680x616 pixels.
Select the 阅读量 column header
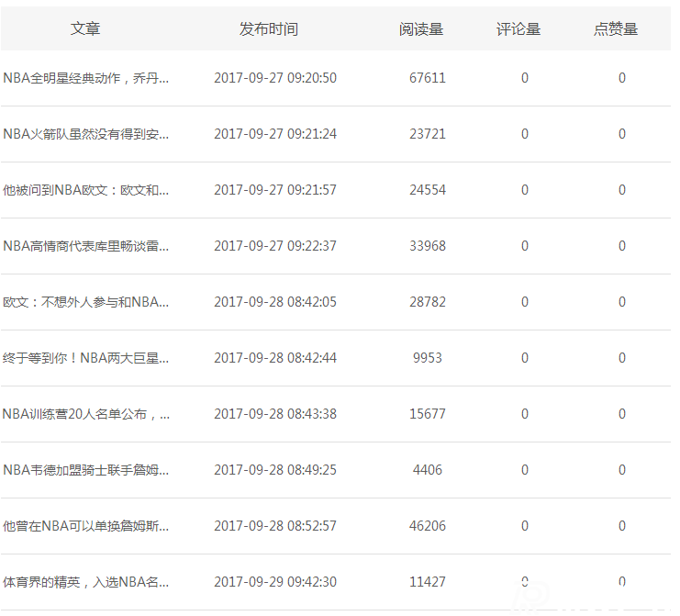[421, 29]
